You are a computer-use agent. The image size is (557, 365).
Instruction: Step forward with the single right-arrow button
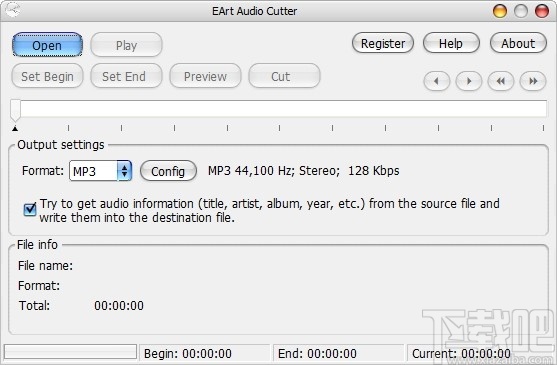[x=469, y=81]
